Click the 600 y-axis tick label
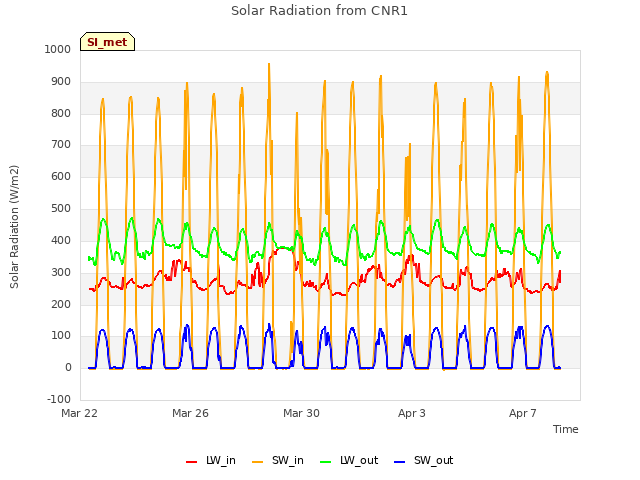The image size is (640, 480). pos(61,176)
